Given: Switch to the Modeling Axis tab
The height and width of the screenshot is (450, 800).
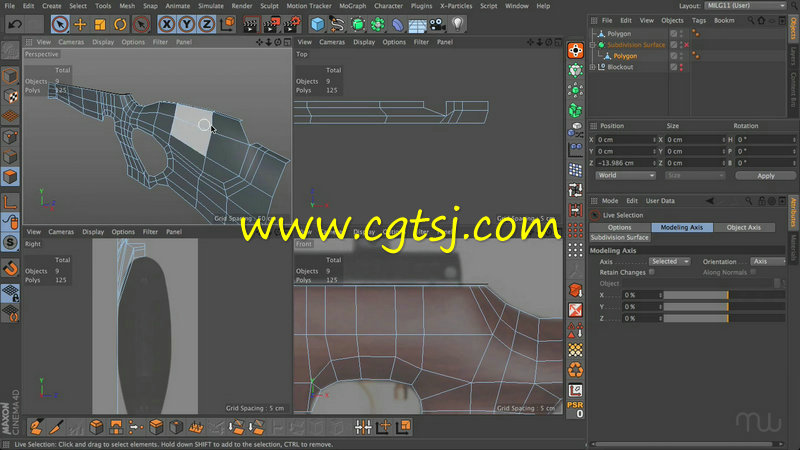Looking at the screenshot, I should (x=682, y=228).
